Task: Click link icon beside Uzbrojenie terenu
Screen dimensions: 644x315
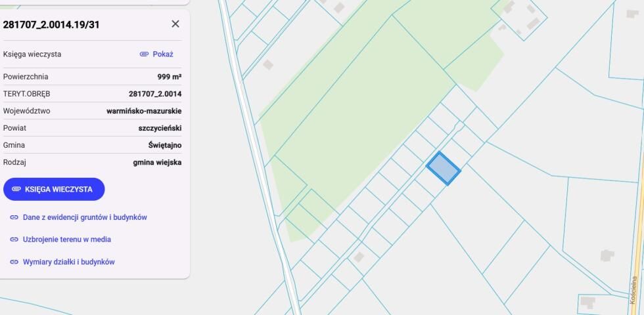Action: point(14,240)
